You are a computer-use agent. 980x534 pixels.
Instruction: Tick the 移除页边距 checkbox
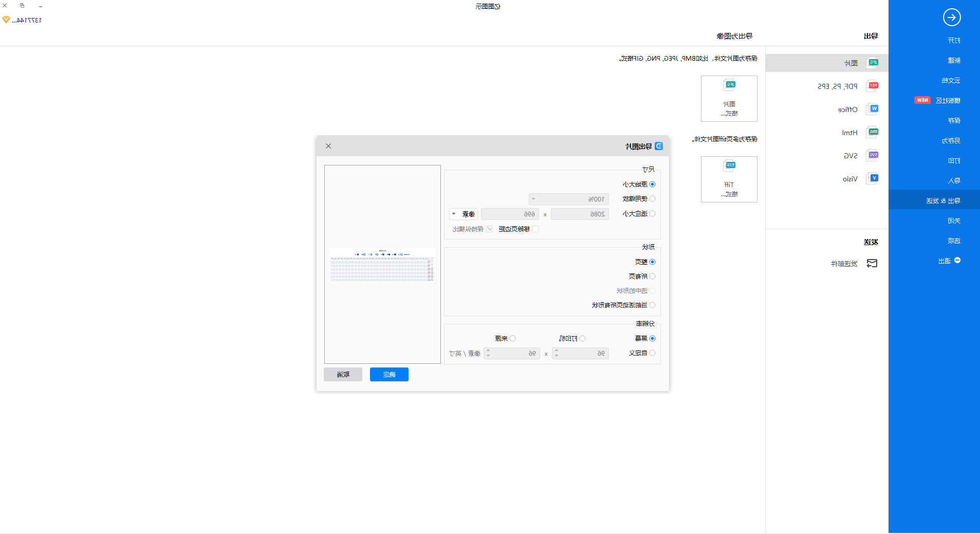[535, 229]
